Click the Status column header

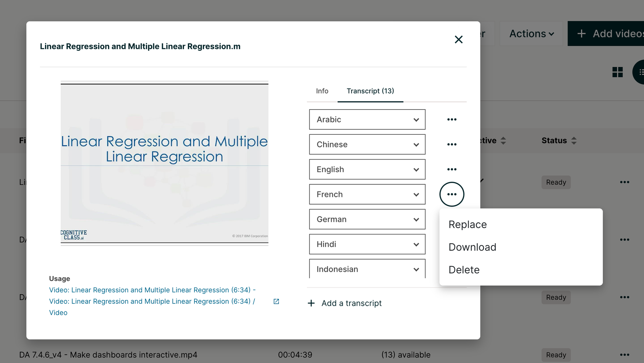click(554, 140)
